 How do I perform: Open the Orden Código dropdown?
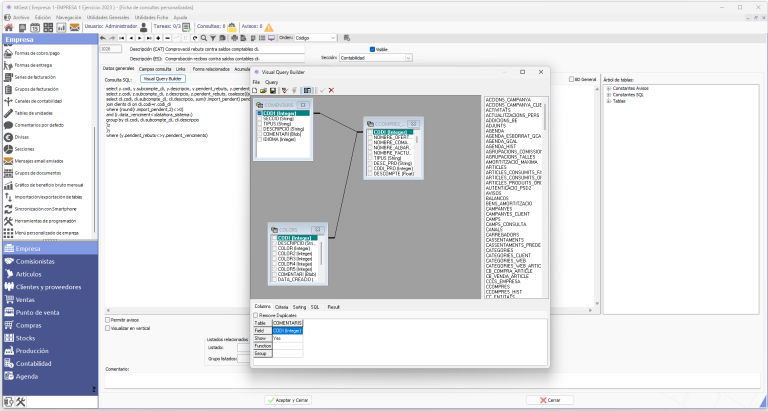pyautogui.click(x=333, y=38)
